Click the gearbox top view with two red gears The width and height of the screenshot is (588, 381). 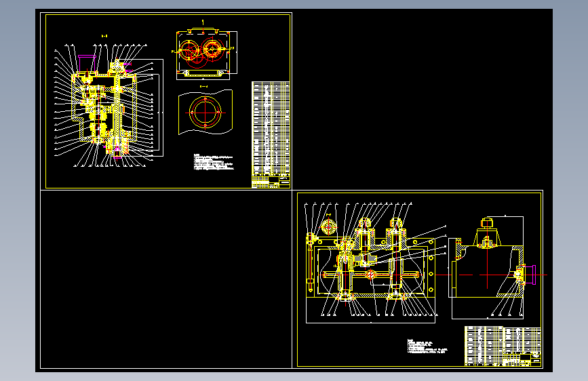tap(205, 53)
